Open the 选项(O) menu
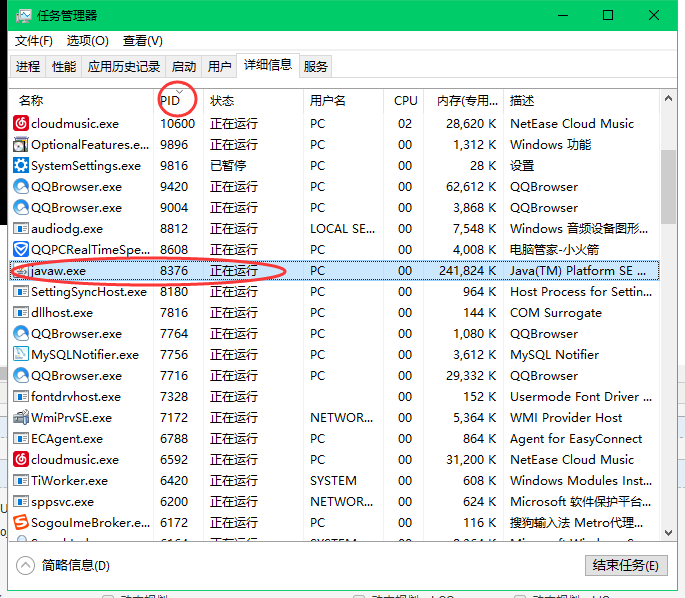Viewport: 685px width, 598px height. coord(87,41)
